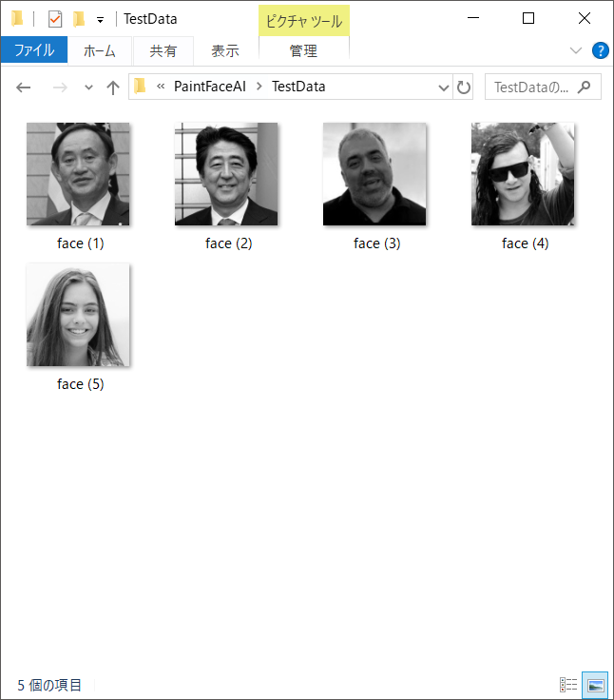Select the face (5) thumbnail

(78, 315)
